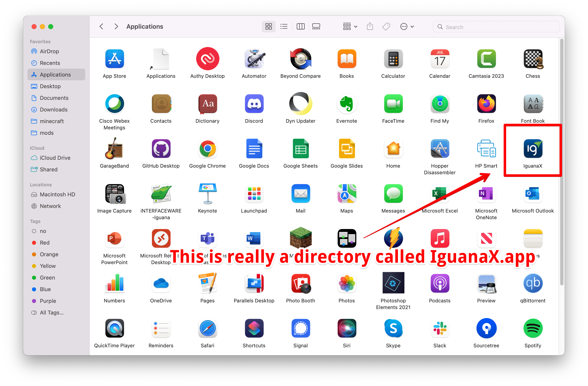This screenshot has width=588, height=386.
Task: Click the Beyond Compare app icon
Action: click(x=300, y=59)
